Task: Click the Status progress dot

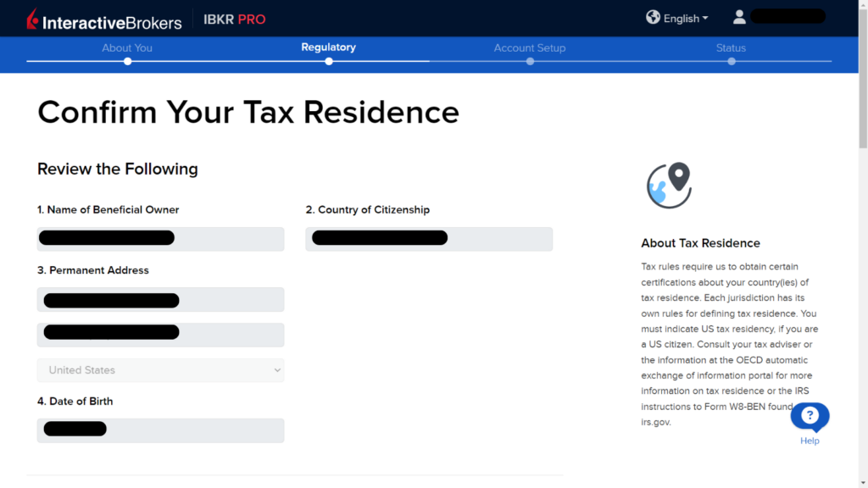Action: [731, 61]
